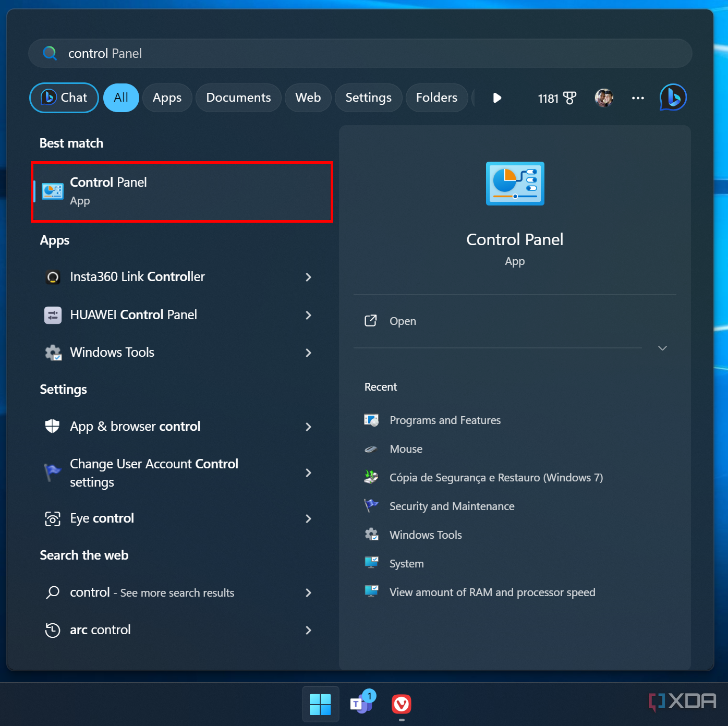Image resolution: width=728 pixels, height=726 pixels.
Task: Click the Eye control icon
Action: [x=53, y=518]
